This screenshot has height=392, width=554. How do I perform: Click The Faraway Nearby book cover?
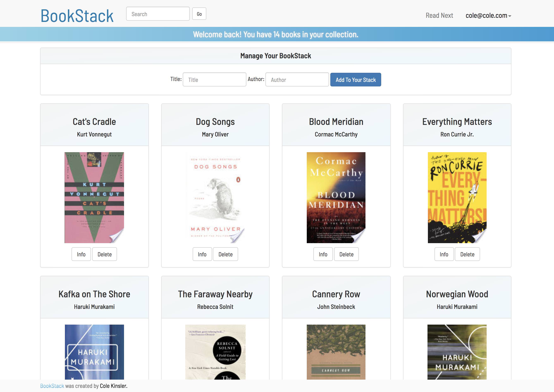(x=215, y=352)
